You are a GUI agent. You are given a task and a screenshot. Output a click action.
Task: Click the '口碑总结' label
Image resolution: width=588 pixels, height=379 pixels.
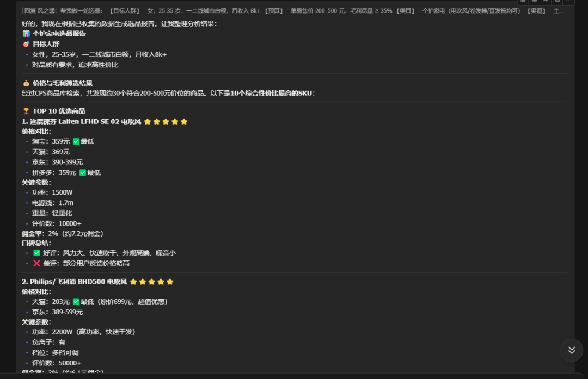coord(36,243)
